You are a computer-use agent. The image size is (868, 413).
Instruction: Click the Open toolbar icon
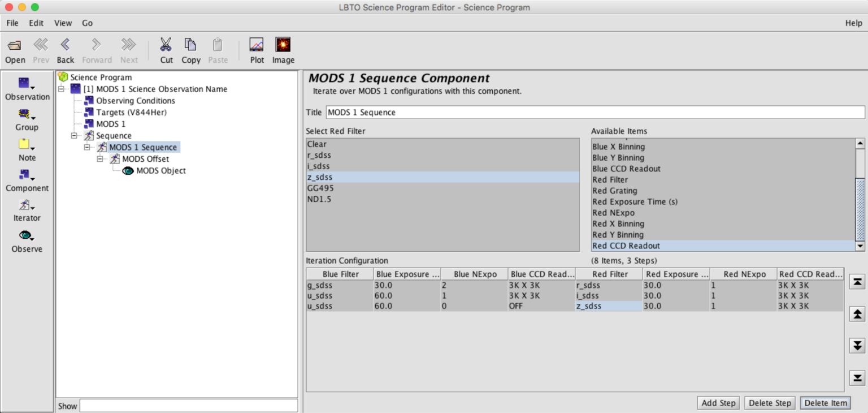[x=15, y=45]
